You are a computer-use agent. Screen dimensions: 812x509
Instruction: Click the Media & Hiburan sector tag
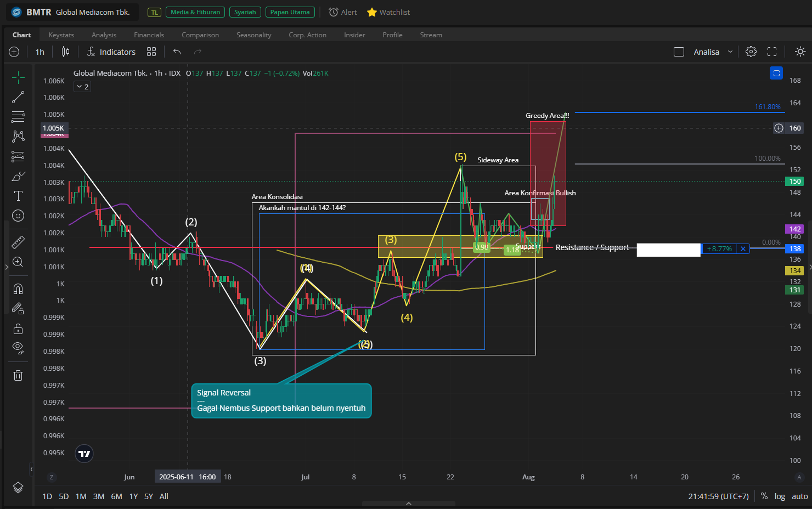195,12
